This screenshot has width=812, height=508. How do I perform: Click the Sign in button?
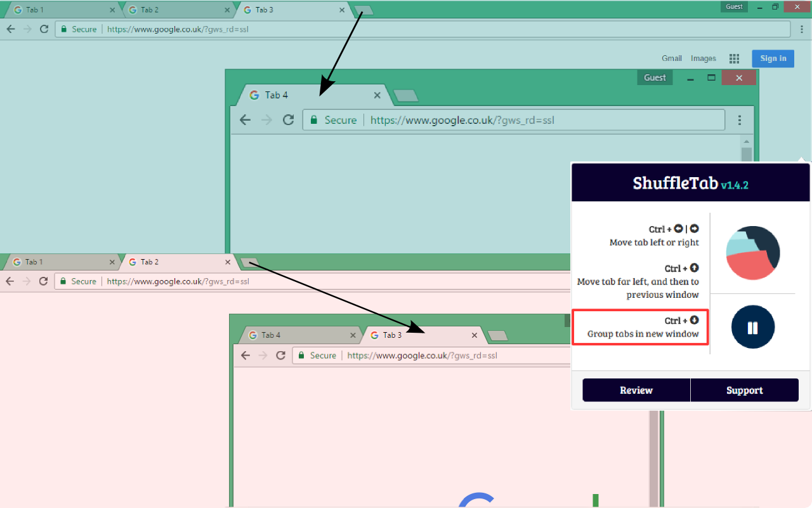pyautogui.click(x=773, y=58)
